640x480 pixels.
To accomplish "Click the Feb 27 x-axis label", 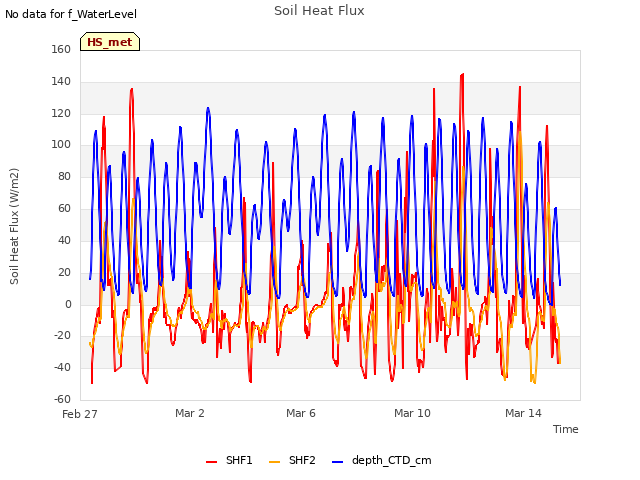I will click(x=80, y=414).
